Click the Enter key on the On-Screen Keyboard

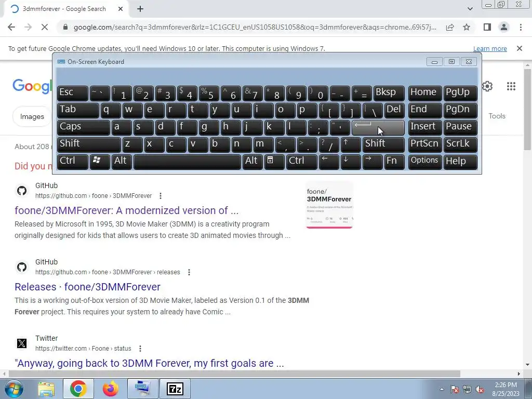pos(378,128)
